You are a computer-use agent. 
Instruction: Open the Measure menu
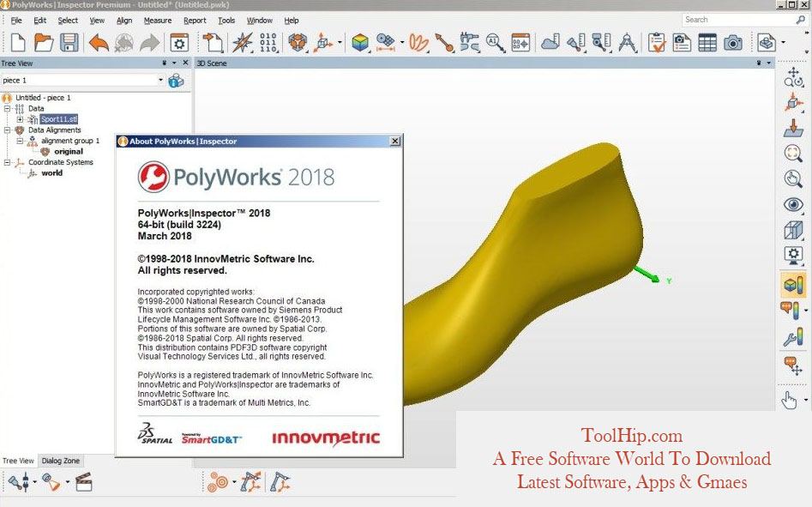[x=158, y=21]
